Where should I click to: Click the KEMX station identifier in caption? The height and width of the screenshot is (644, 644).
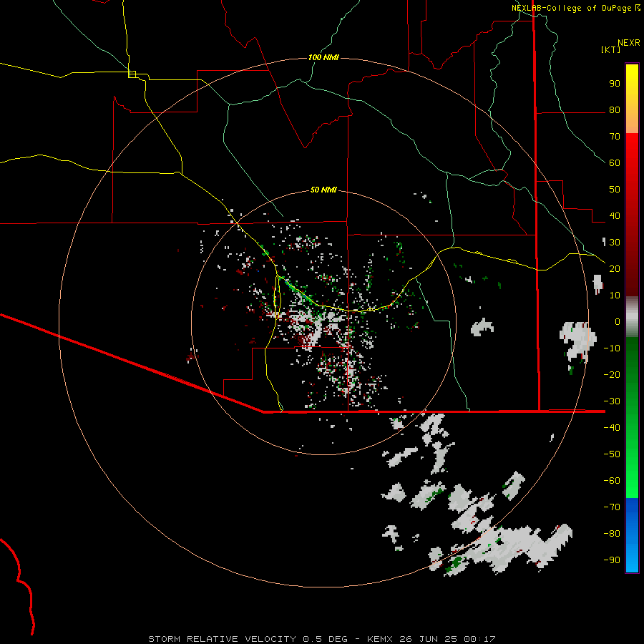point(379,639)
